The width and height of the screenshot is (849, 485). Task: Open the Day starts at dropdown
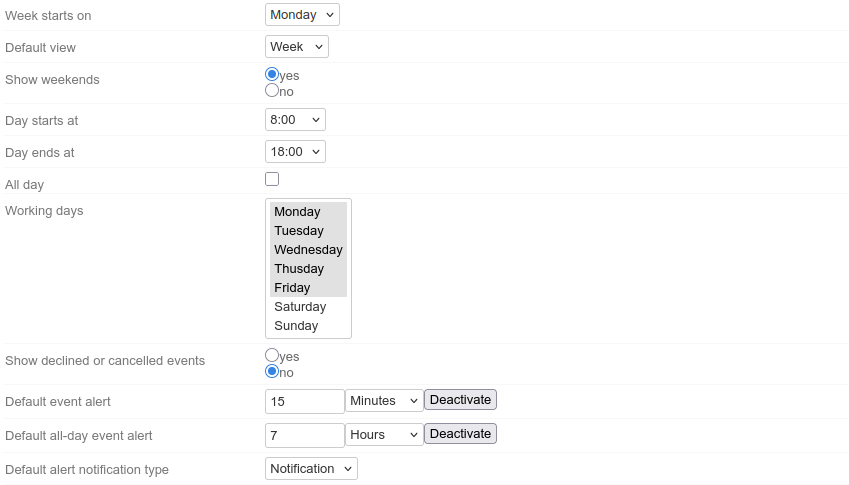point(295,120)
